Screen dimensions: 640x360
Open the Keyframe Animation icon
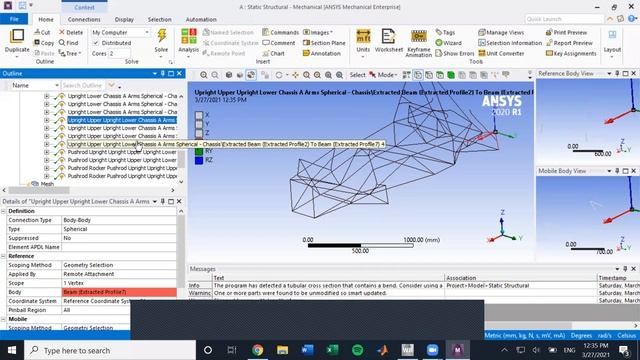tap(418, 36)
